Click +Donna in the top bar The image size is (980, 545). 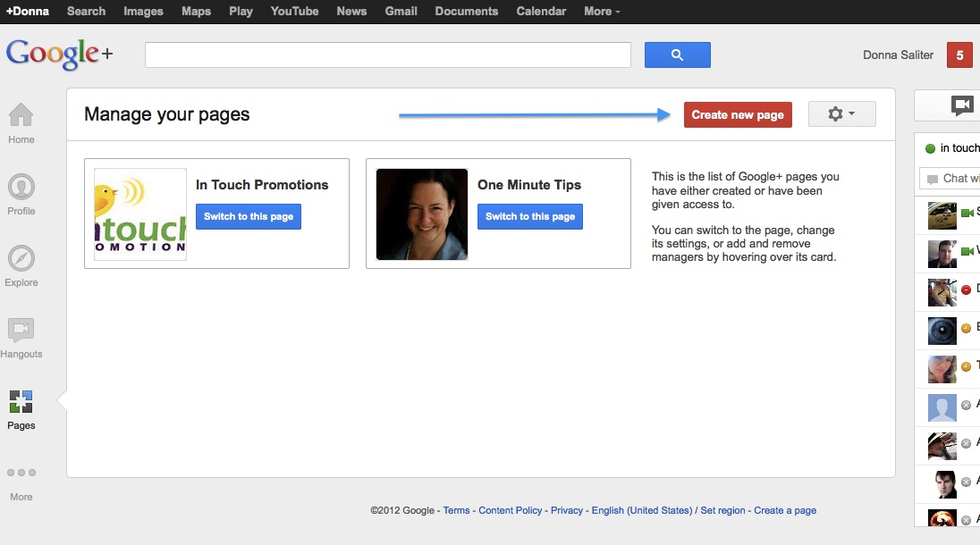click(28, 12)
